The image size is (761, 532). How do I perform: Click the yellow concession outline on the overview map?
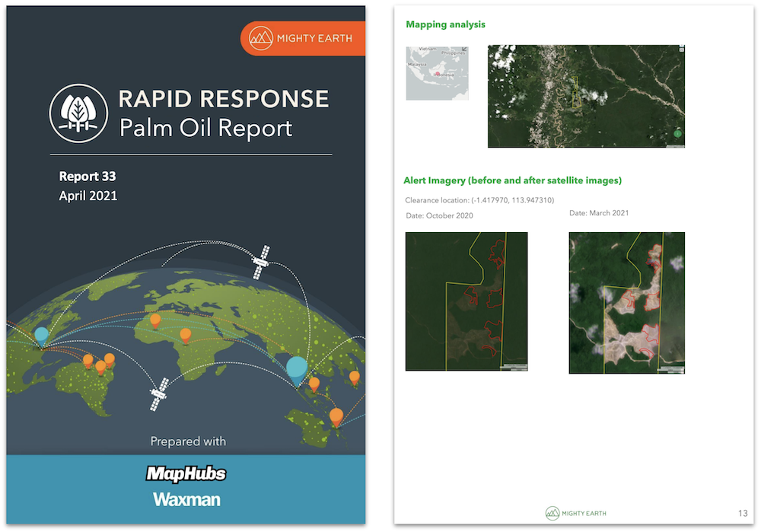(577, 92)
